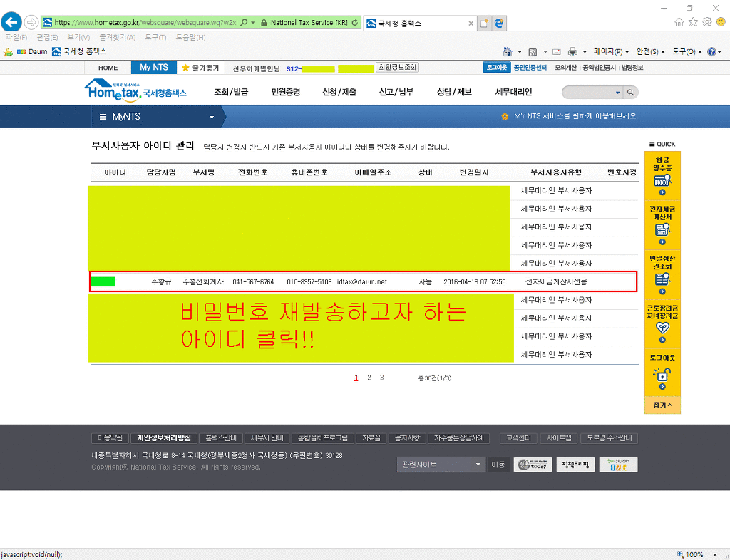Click the lock security icon in the address bar

click(x=264, y=22)
